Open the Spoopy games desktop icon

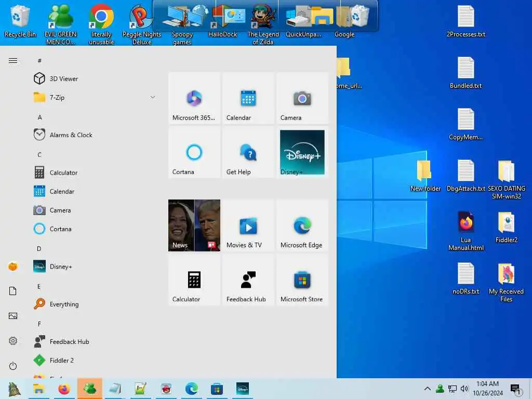tap(182, 24)
